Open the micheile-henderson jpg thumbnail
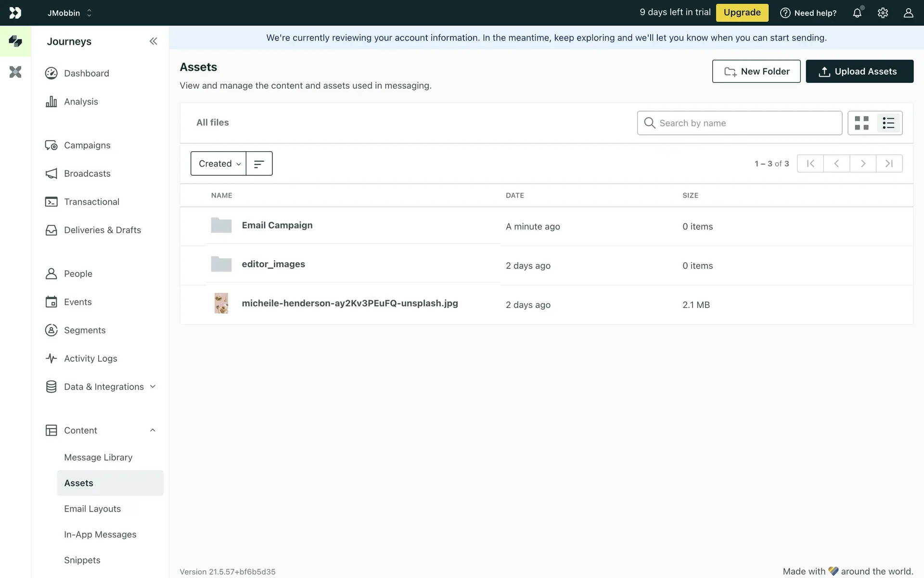 tap(221, 303)
